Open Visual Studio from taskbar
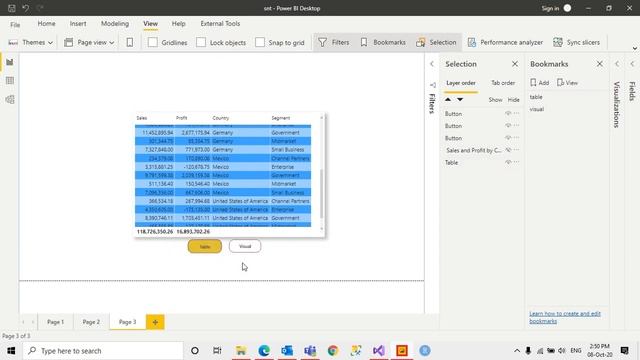This screenshot has height=360, width=640. 379,351
